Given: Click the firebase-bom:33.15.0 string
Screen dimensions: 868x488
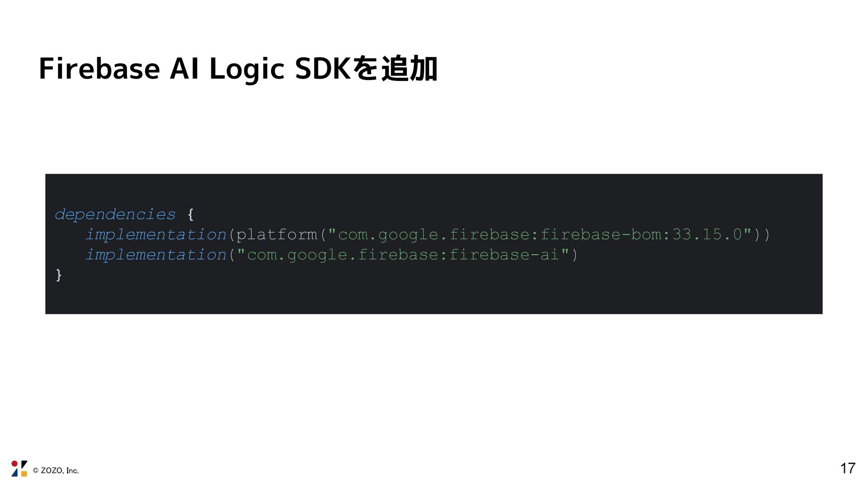Looking at the screenshot, I should pyautogui.click(x=642, y=235).
